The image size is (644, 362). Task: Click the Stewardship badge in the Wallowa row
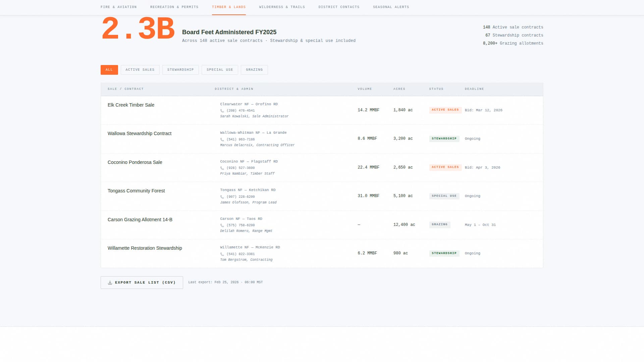[444, 139]
